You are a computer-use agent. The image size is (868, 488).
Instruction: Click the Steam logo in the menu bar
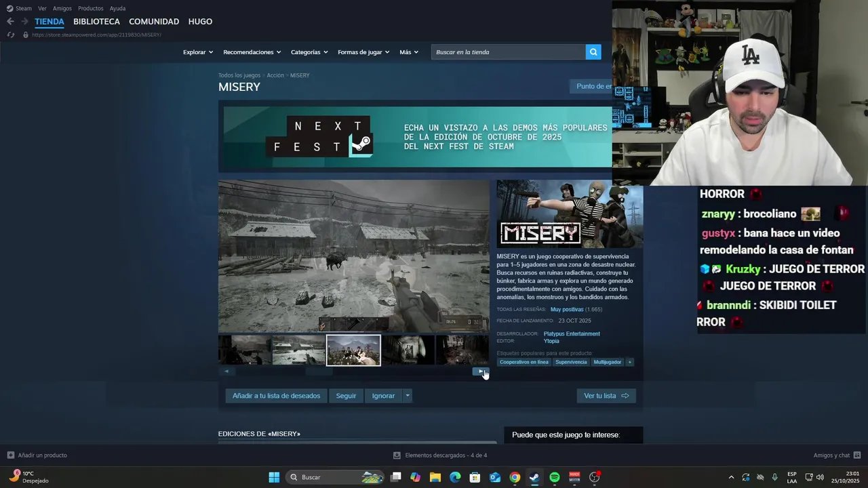9,8
